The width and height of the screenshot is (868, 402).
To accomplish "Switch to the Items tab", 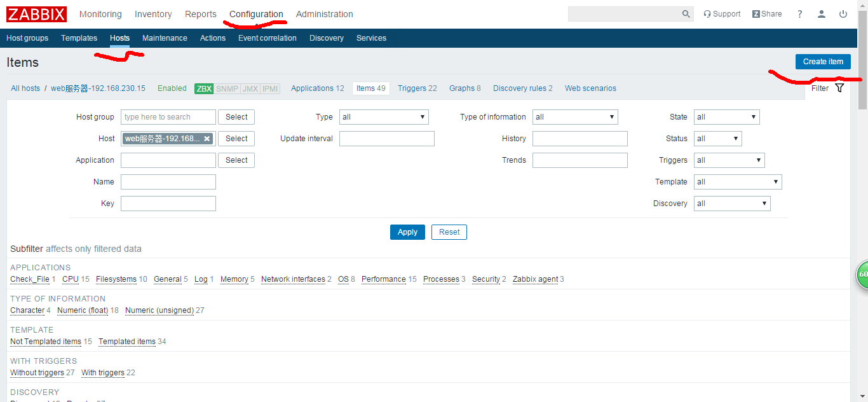I will click(371, 88).
